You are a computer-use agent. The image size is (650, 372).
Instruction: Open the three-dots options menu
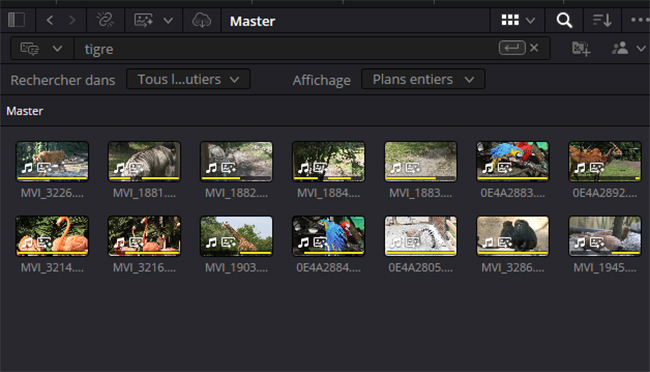(640, 19)
